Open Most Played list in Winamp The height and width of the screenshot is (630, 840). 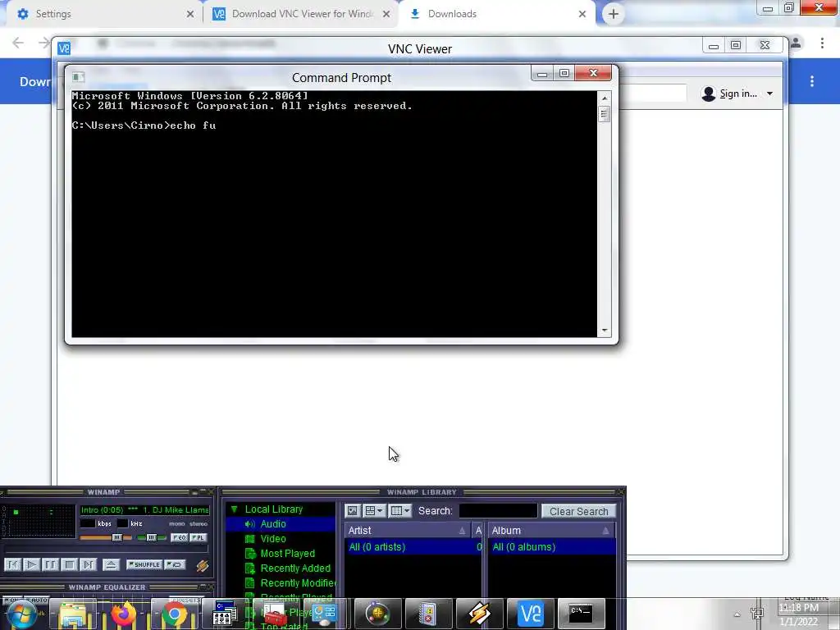tap(288, 554)
